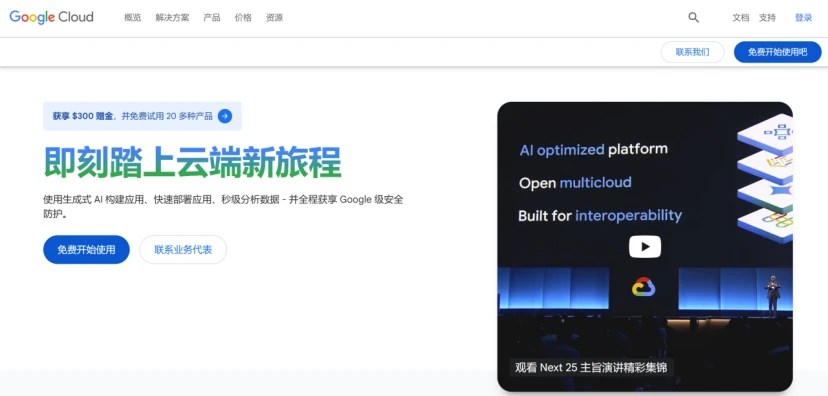Viewport: 828px width, 396px height.
Task: Click the Google Cloud logo
Action: coord(51,17)
